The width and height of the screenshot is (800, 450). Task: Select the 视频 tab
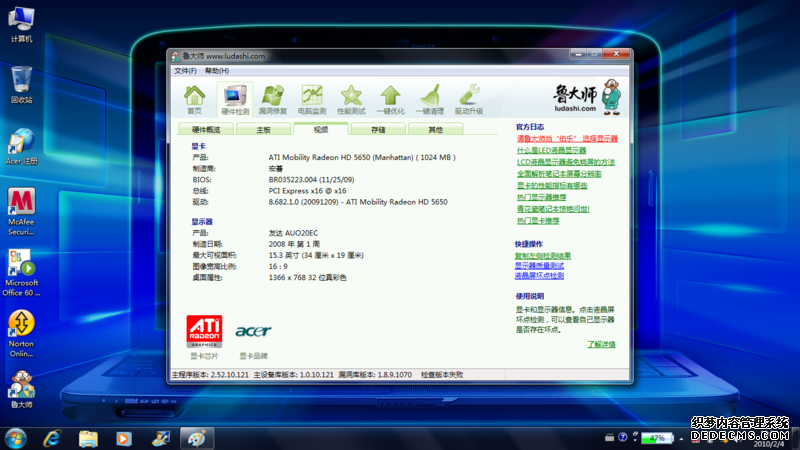321,129
